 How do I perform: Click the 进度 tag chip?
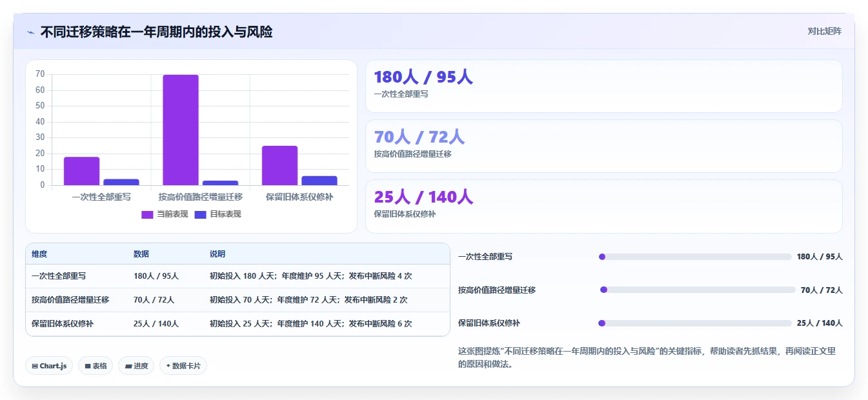pyautogui.click(x=136, y=366)
